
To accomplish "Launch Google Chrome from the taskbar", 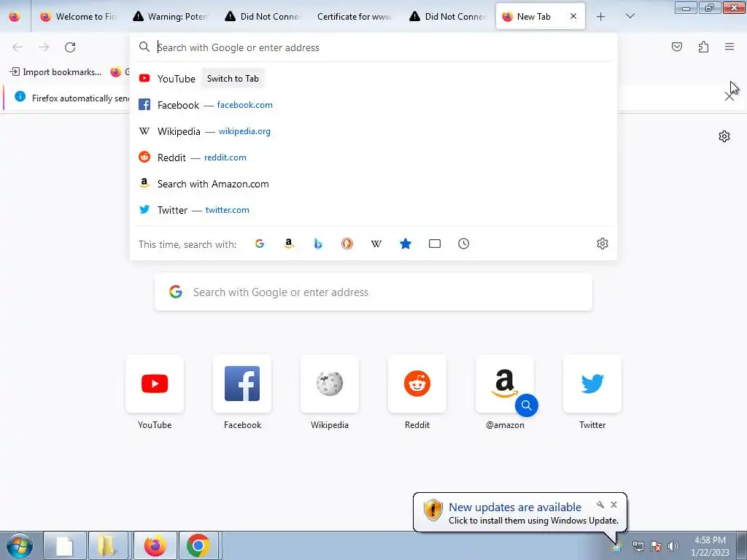I will [x=198, y=545].
